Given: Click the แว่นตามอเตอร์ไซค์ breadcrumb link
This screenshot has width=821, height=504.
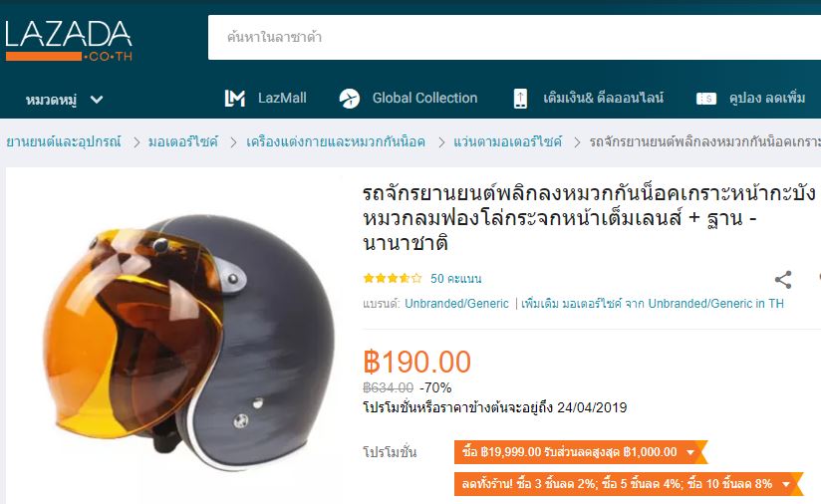Looking at the screenshot, I should pyautogui.click(x=507, y=141).
